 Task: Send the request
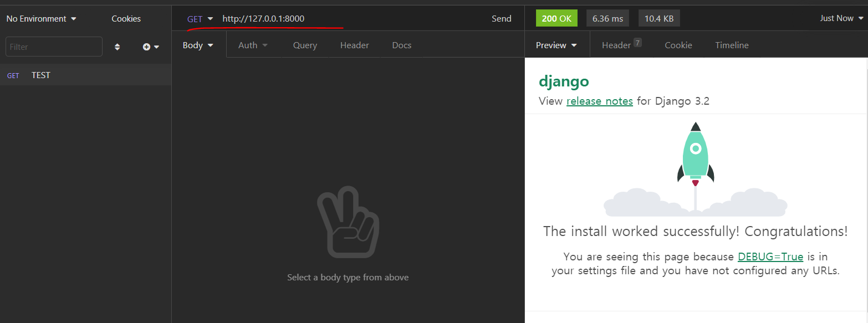click(501, 19)
